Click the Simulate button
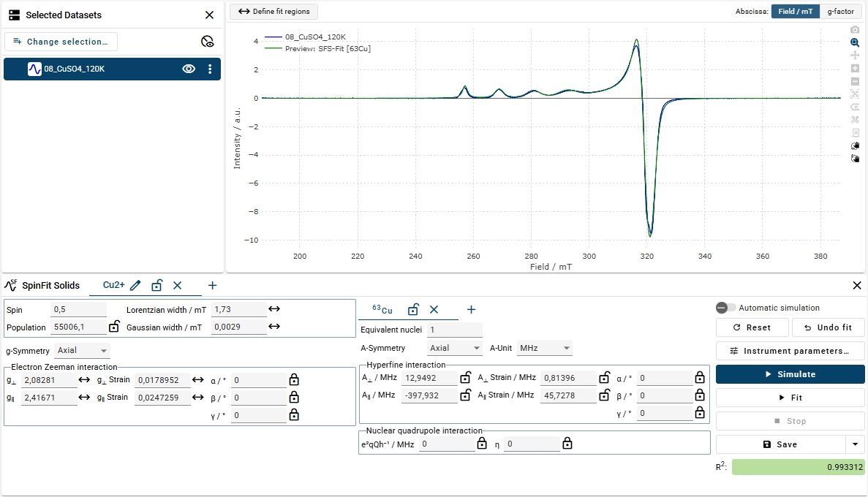Viewport: 868px width, 497px height. click(790, 374)
